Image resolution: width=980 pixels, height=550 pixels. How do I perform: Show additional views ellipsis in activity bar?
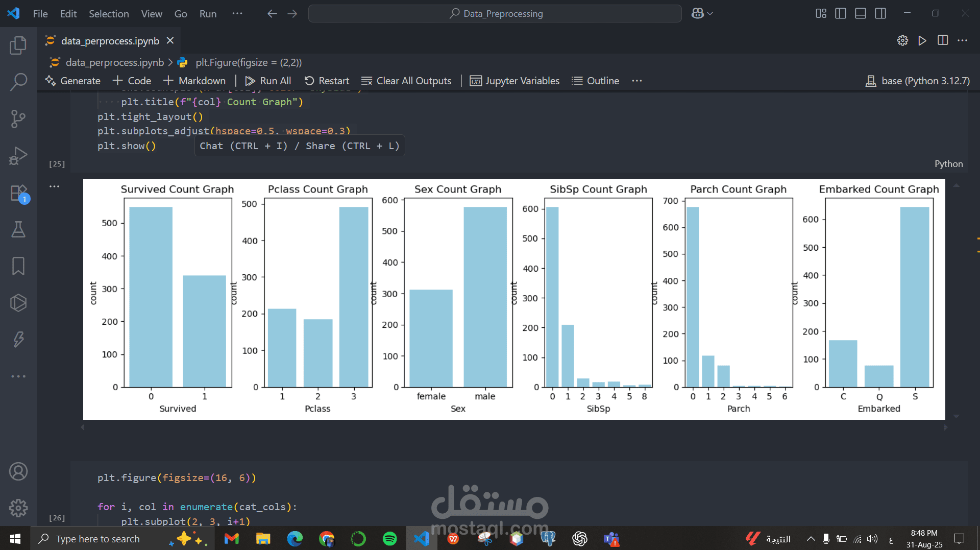click(x=18, y=376)
